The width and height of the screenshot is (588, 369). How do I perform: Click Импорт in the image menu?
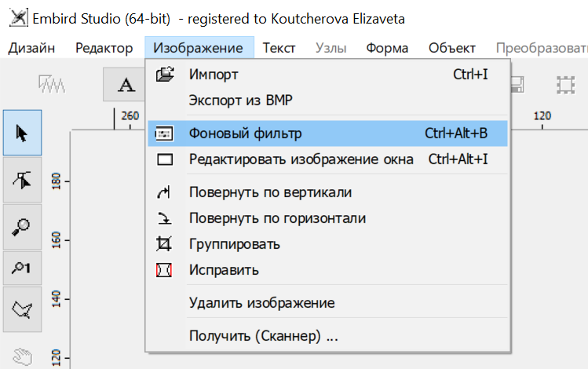click(x=214, y=75)
